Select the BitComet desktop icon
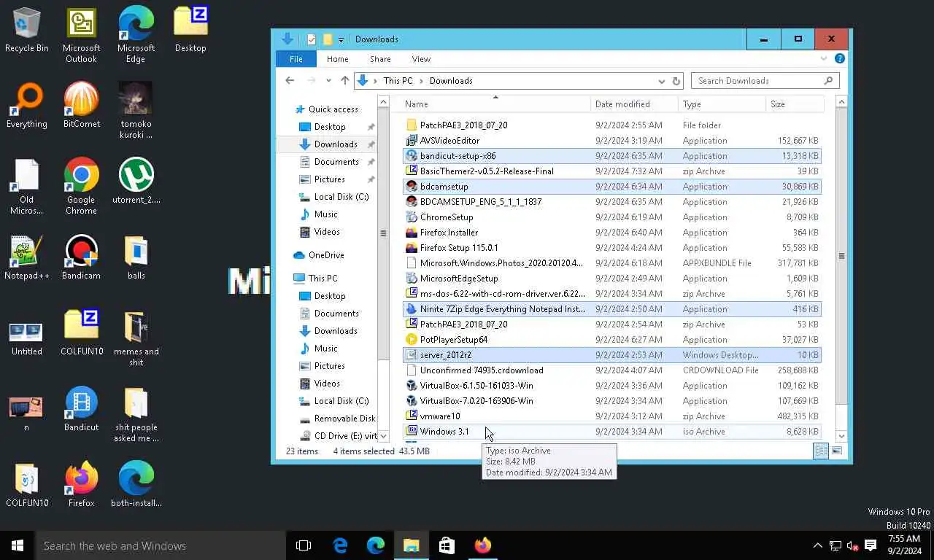The width and height of the screenshot is (934, 560). coord(81,106)
